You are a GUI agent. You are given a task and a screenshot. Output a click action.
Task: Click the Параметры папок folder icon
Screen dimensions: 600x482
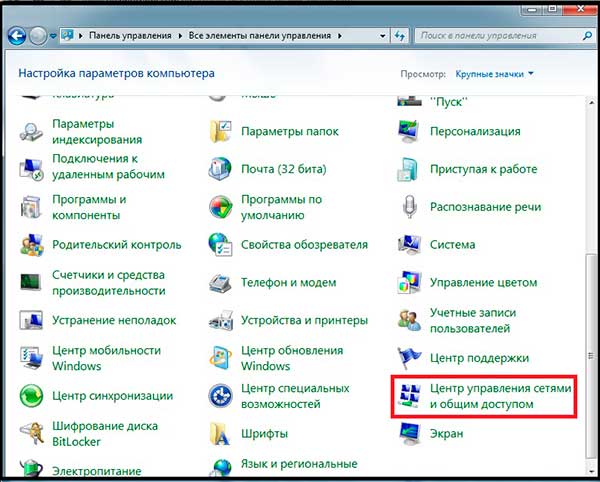220,132
